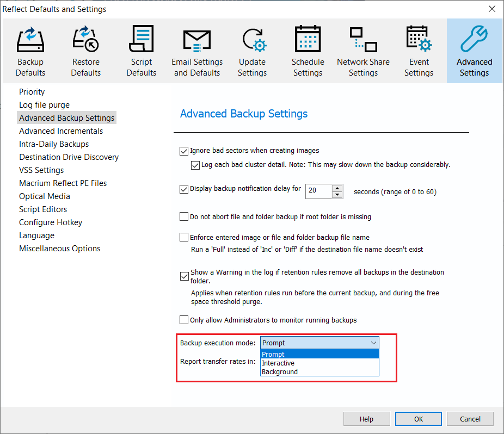
Task: Open Restore Defaults settings
Action: pyautogui.click(x=85, y=50)
